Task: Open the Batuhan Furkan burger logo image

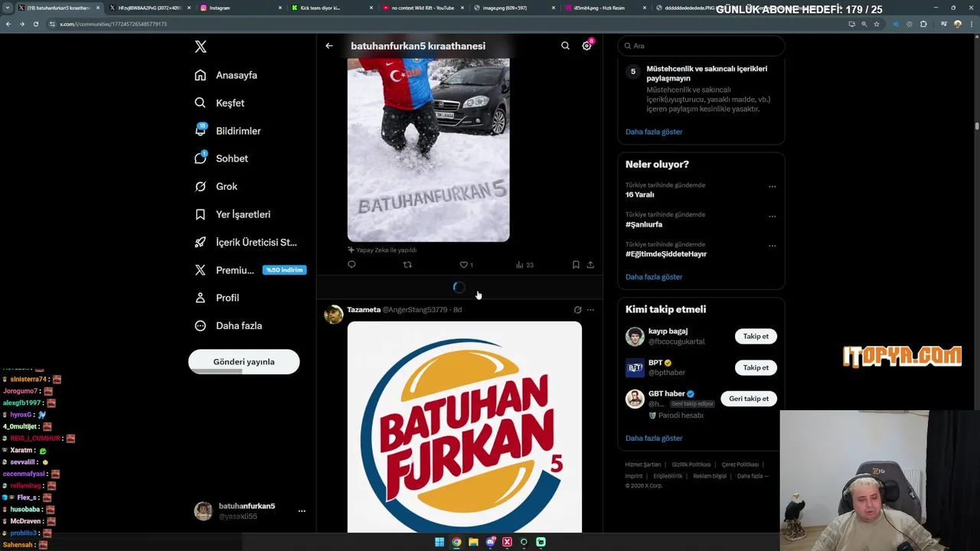Action: (x=465, y=427)
